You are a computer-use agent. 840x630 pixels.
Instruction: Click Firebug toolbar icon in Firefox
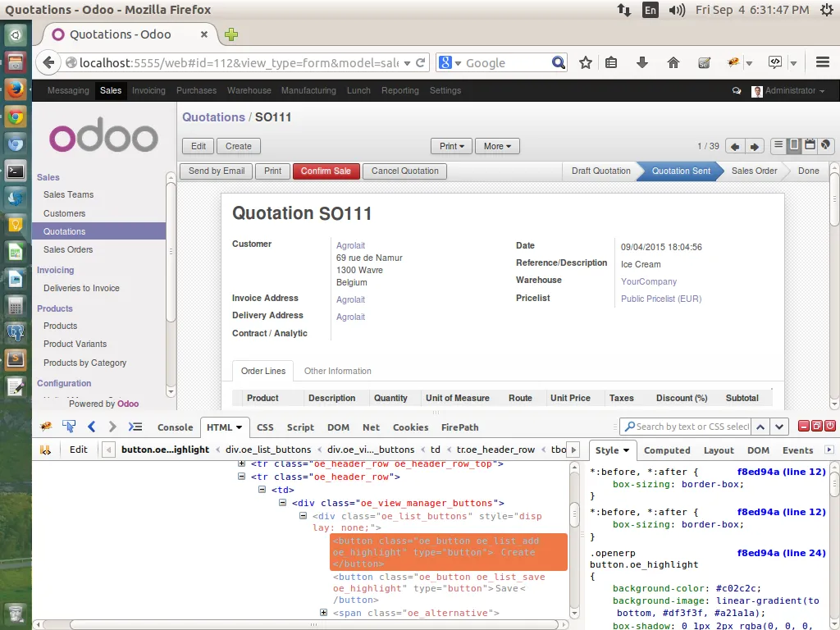733,62
